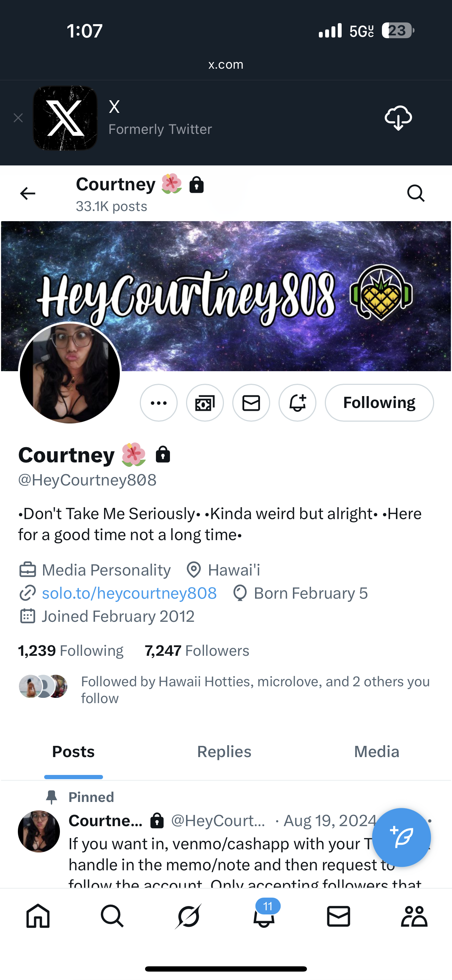The image size is (452, 980).
Task: View the 1,239 Following list
Action: click(x=71, y=651)
